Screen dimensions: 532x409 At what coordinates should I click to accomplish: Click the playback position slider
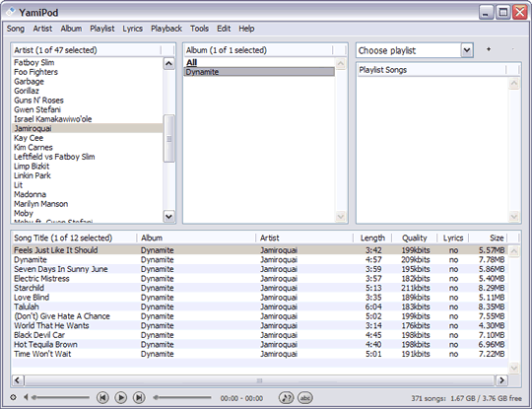[182, 397]
